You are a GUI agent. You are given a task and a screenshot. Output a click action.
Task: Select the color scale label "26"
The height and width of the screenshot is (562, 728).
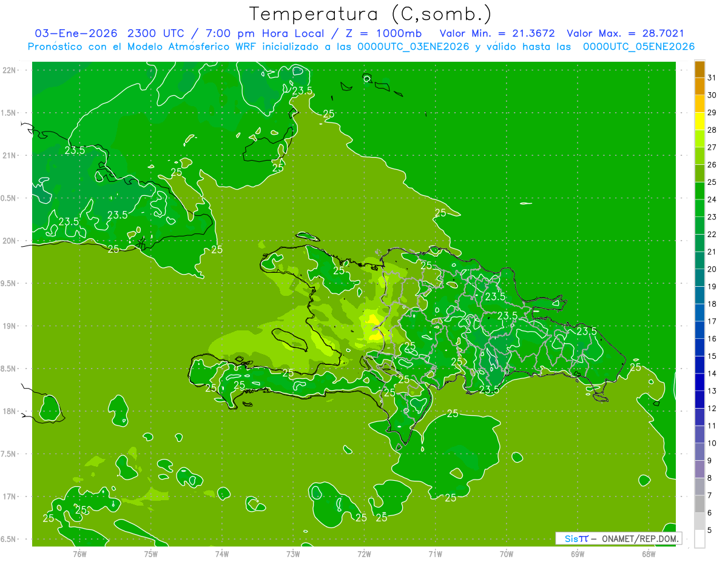(x=712, y=164)
